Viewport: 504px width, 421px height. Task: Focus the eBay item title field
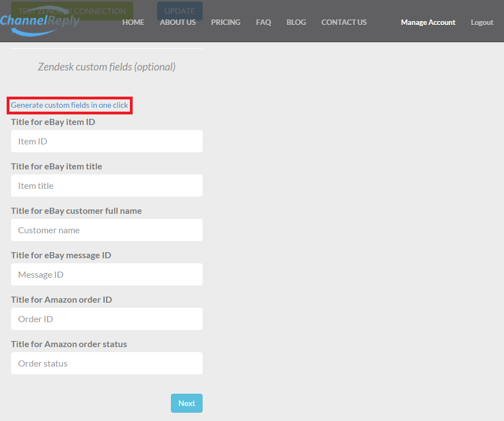(x=107, y=186)
